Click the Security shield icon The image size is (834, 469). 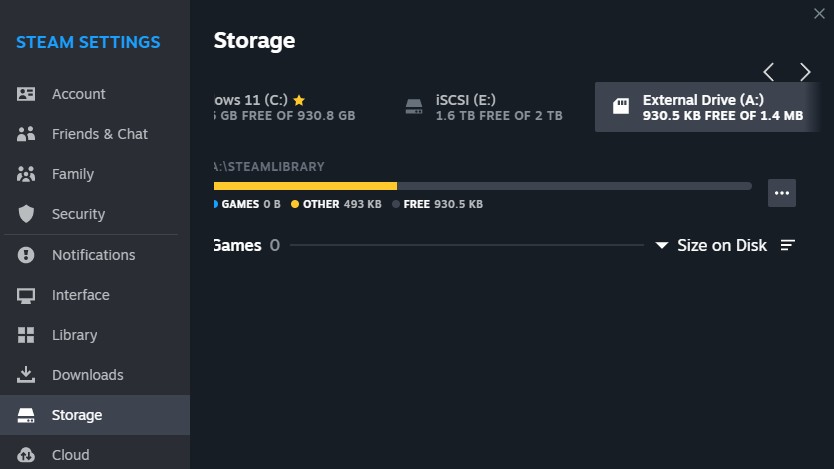coord(27,214)
